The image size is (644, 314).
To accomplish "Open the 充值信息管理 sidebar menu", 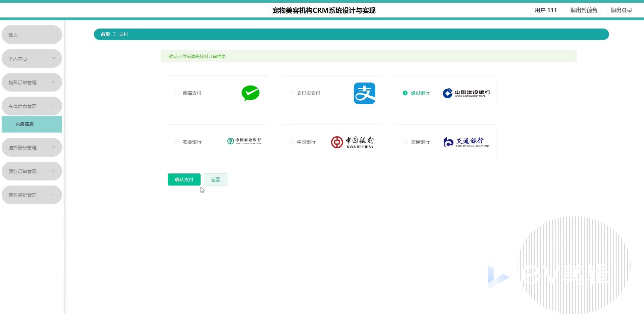I will [x=32, y=106].
